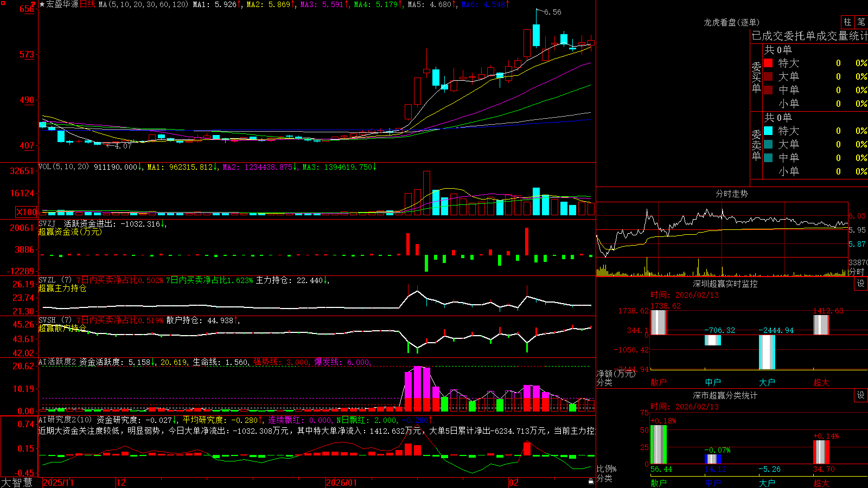Open 设 settings for 深市超赢分类统计
This screenshot has height=488, width=868.
pos(861,395)
